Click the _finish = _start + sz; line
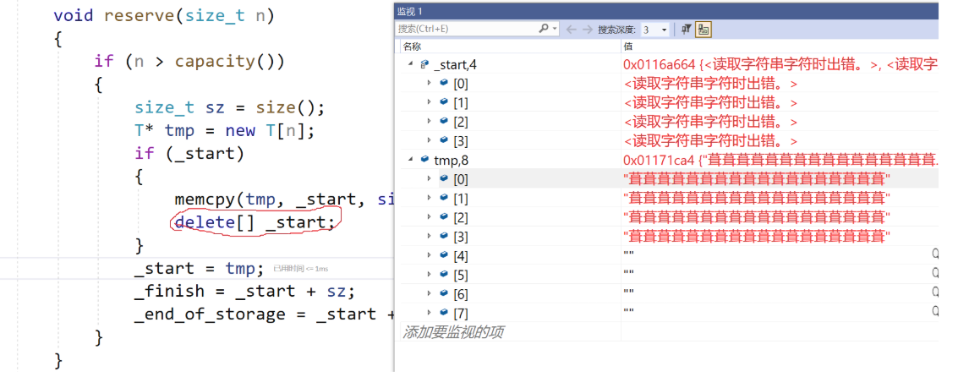This screenshot has width=980, height=388. [x=245, y=291]
